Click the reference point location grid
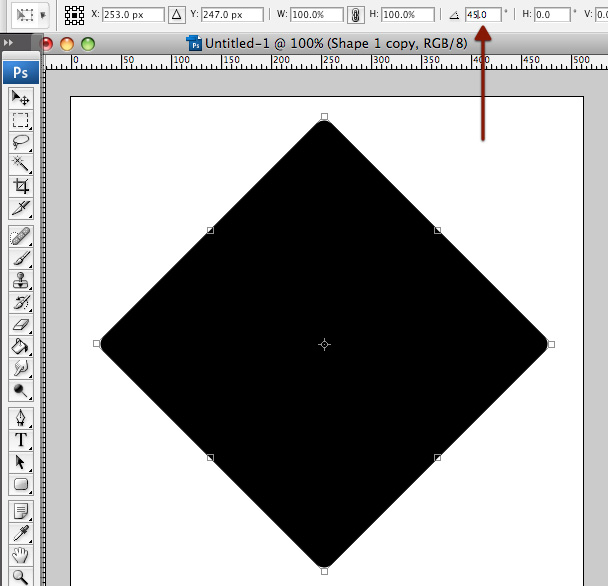 74,15
